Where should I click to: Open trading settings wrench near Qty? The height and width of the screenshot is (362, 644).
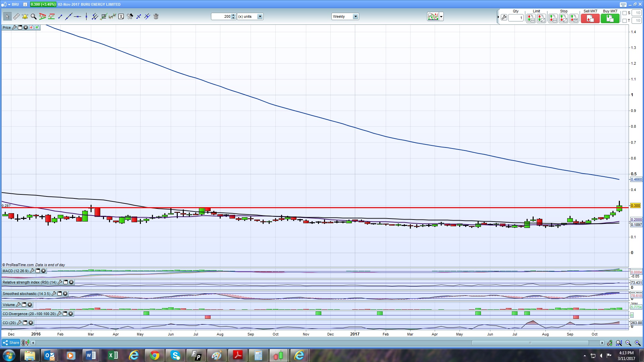coord(503,18)
